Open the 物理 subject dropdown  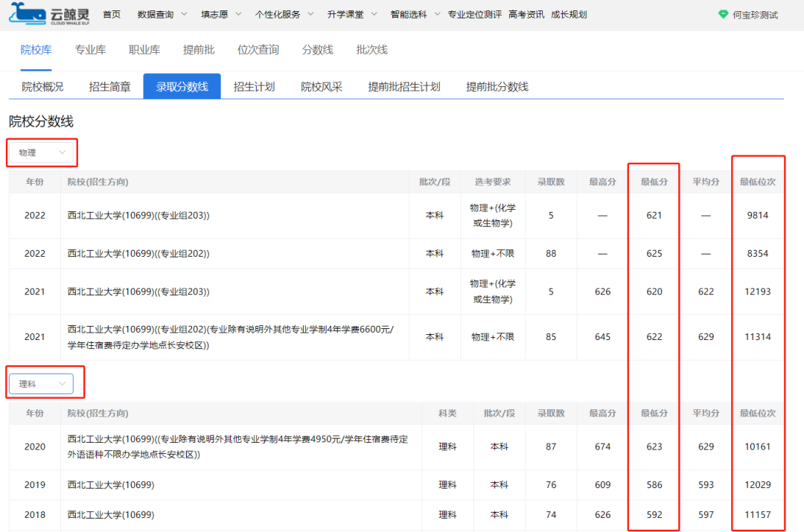42,153
